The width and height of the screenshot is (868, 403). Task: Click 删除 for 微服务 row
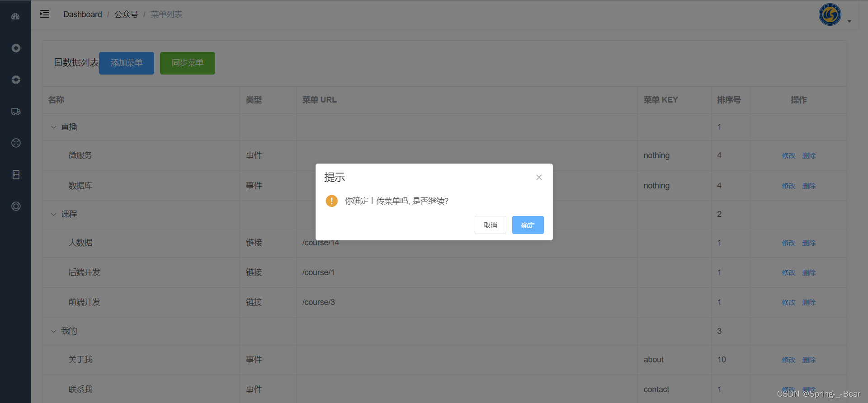809,155
